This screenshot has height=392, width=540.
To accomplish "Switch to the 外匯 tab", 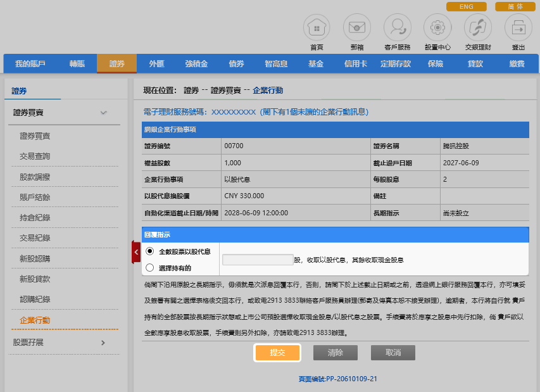I will click(156, 64).
